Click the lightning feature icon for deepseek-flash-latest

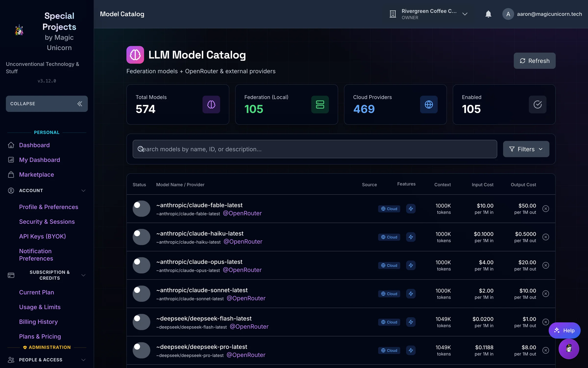[x=411, y=322]
